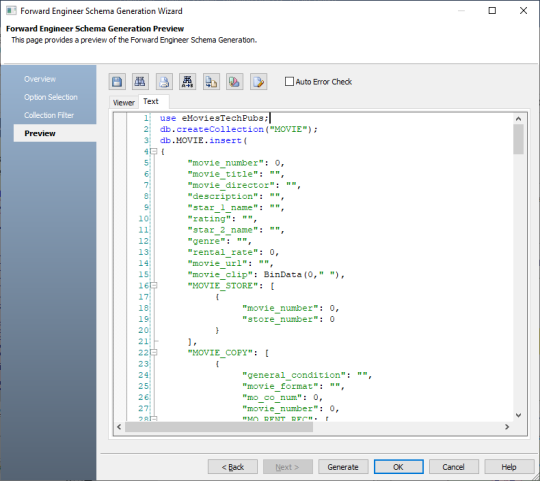Click the "movie_clip" BinData line
The height and width of the screenshot is (481, 540).
[266, 275]
